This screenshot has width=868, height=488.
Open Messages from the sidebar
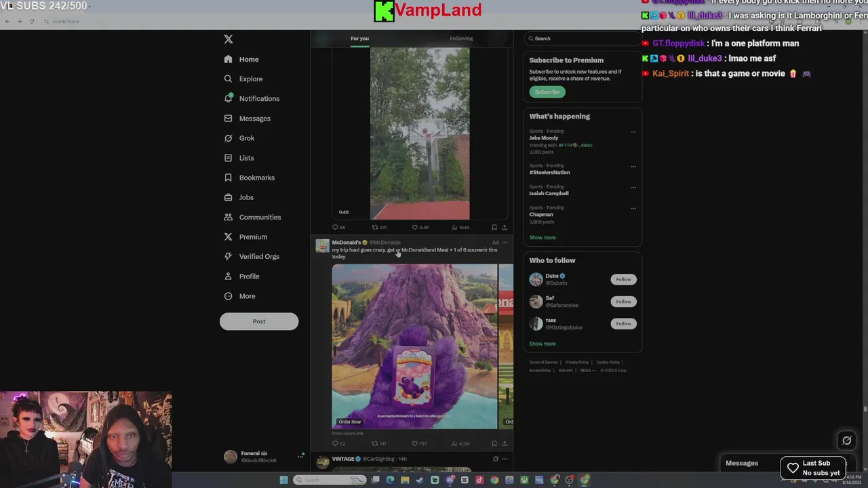tap(247, 118)
